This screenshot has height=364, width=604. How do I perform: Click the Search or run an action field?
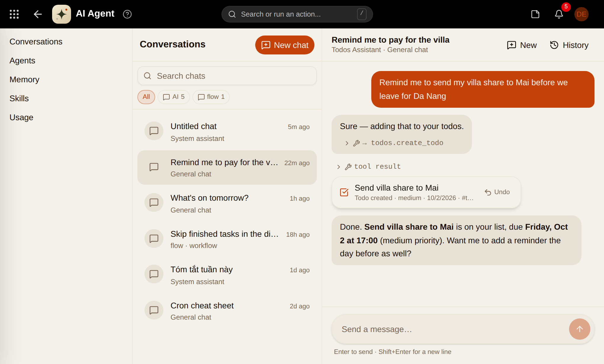(x=297, y=14)
